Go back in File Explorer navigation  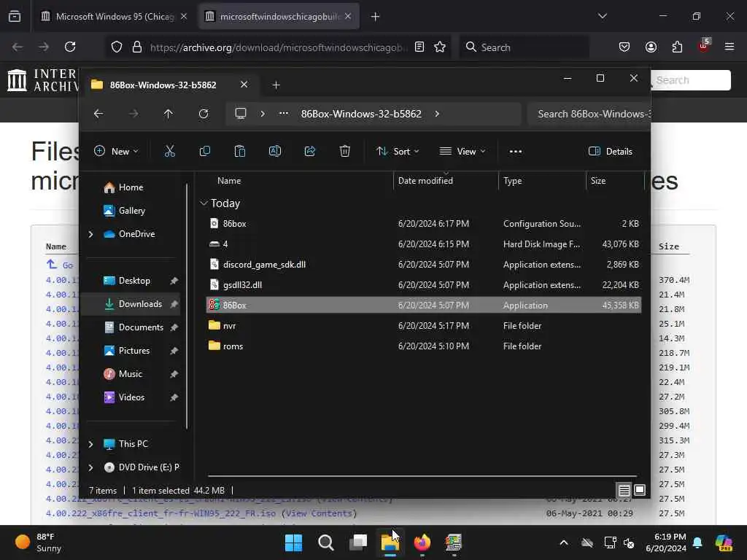(98, 114)
